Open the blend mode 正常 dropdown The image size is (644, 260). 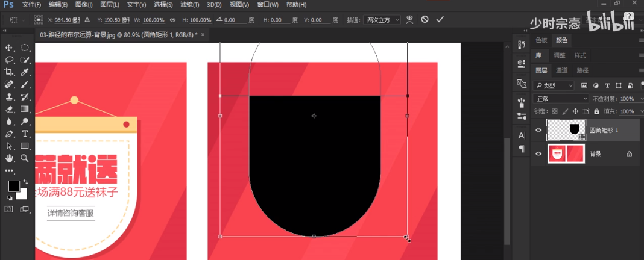click(561, 99)
